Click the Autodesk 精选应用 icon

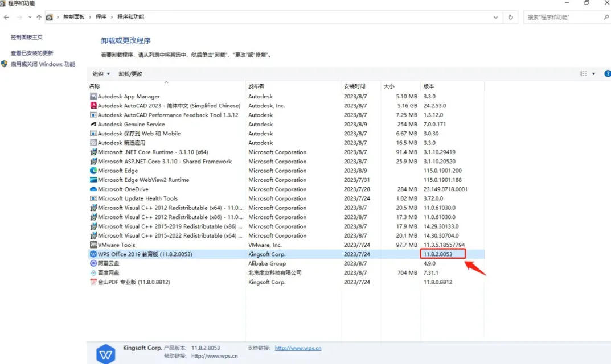point(93,143)
